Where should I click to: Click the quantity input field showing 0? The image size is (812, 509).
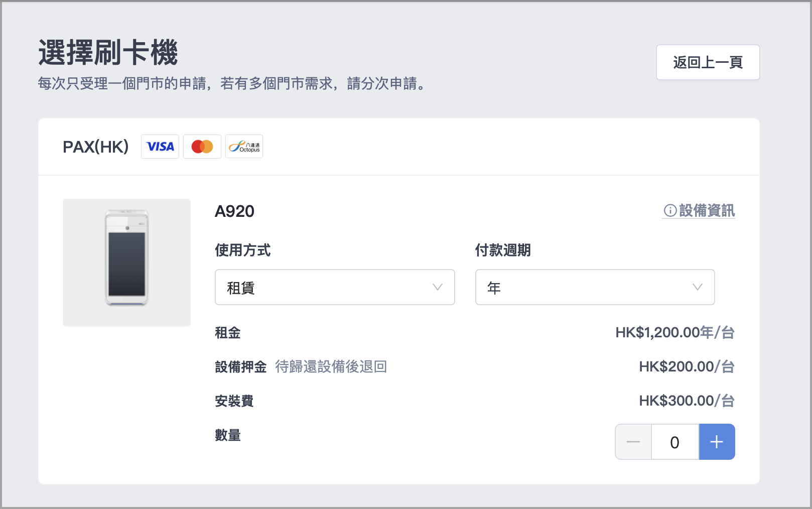click(x=675, y=442)
